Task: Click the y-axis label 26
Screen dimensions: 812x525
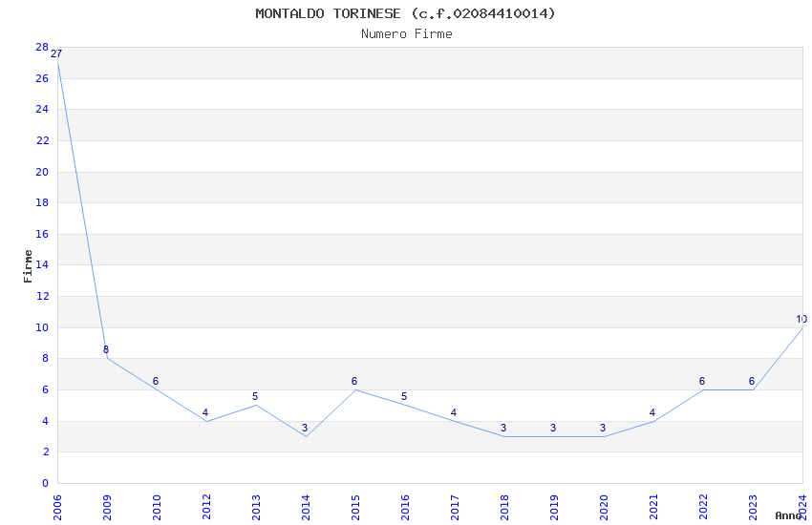Action: [x=42, y=78]
